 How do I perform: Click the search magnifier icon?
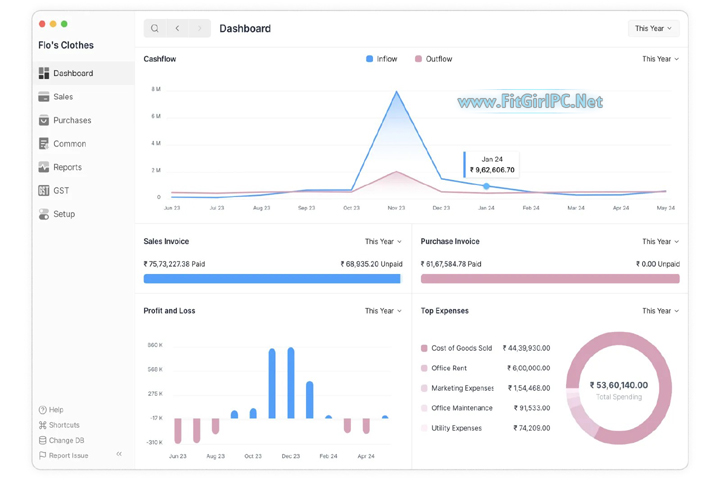click(155, 28)
